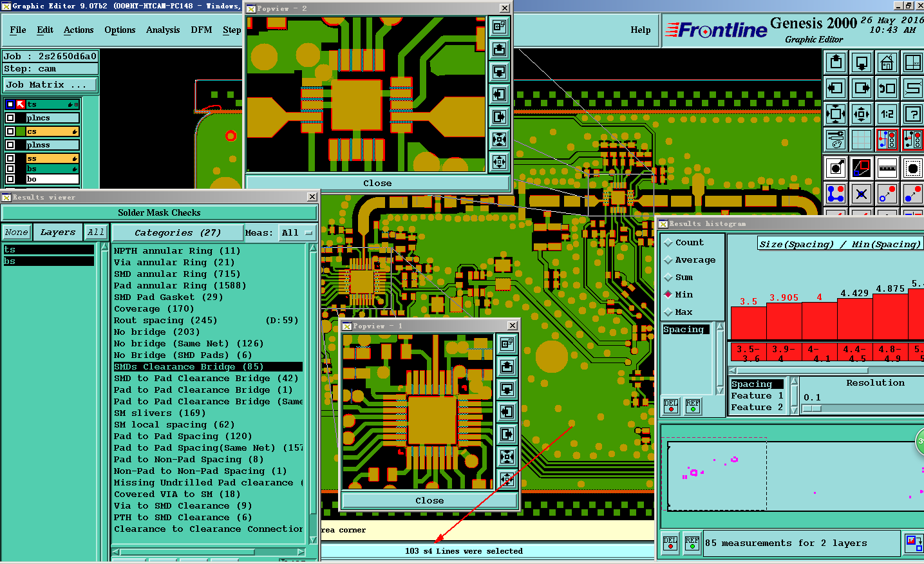Click the Job Matrix button
The image size is (924, 564).
click(x=50, y=84)
